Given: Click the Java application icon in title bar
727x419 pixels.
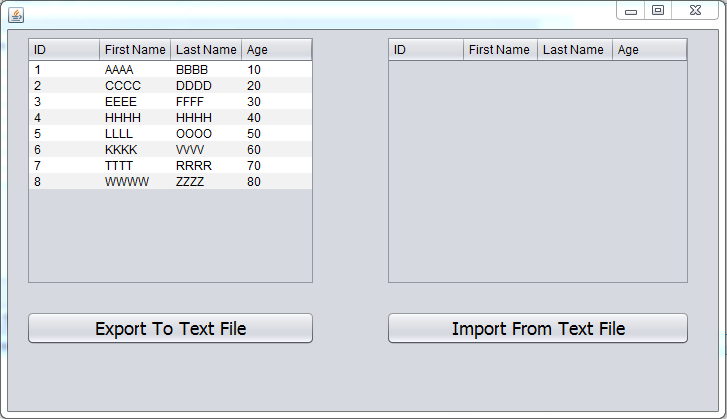Looking at the screenshot, I should coord(16,15).
